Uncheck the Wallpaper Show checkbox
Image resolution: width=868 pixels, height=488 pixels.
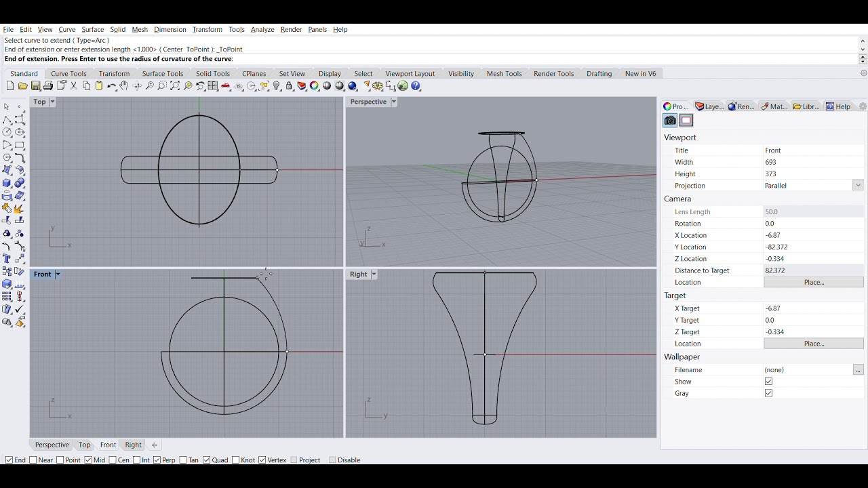(x=768, y=382)
